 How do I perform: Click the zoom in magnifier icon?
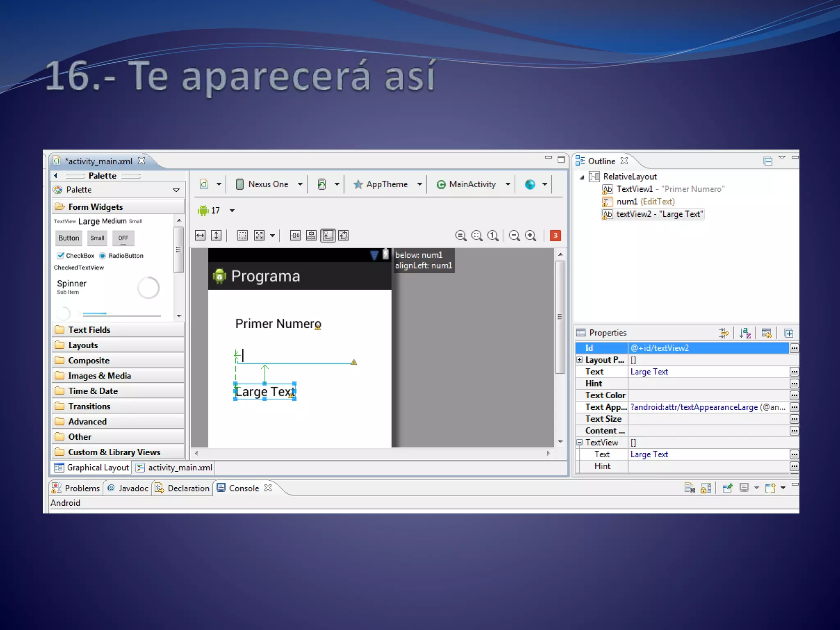tap(530, 235)
